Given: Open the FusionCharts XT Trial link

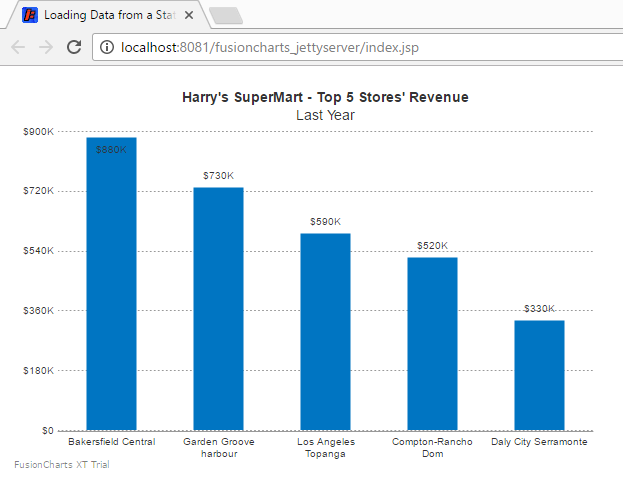Looking at the screenshot, I should pos(62,465).
